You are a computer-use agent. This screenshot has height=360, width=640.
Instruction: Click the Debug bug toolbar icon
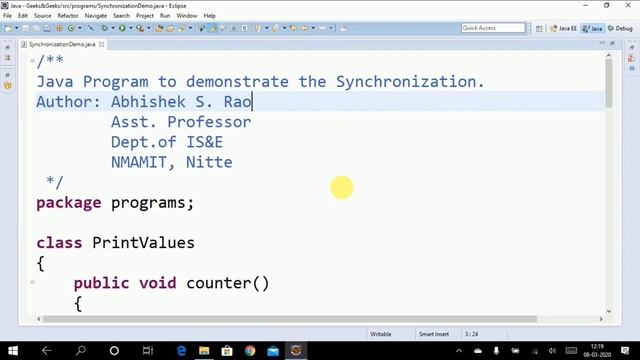[104, 28]
